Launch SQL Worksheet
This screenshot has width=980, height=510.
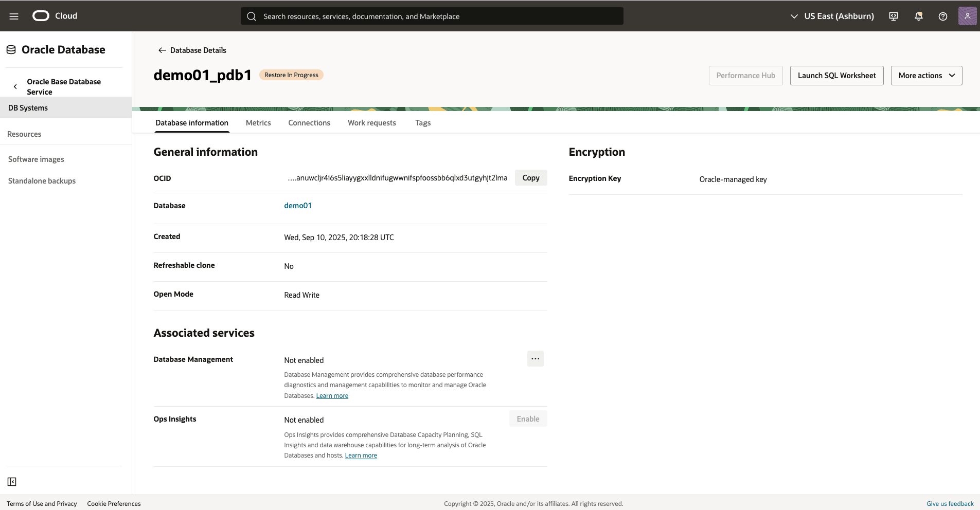tap(836, 75)
